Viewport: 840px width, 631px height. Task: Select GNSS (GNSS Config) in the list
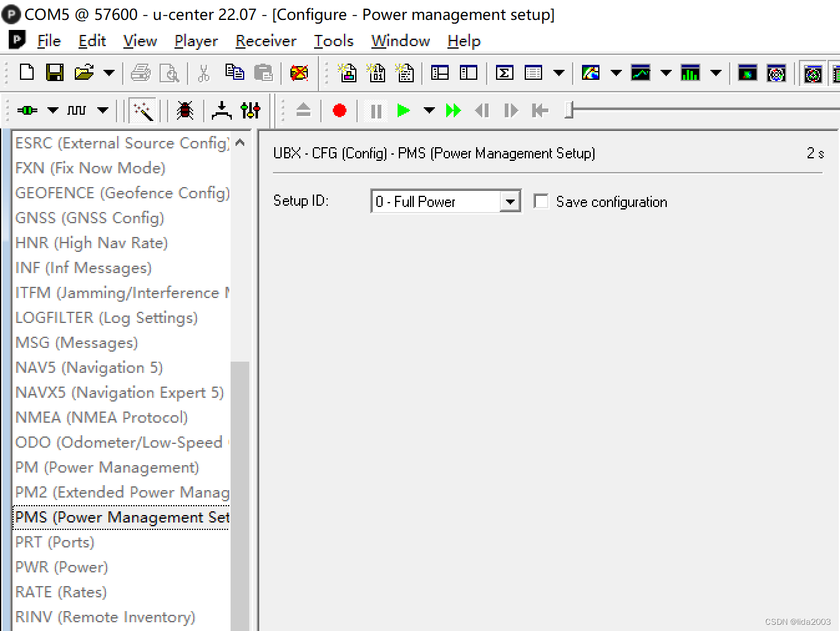(x=90, y=218)
